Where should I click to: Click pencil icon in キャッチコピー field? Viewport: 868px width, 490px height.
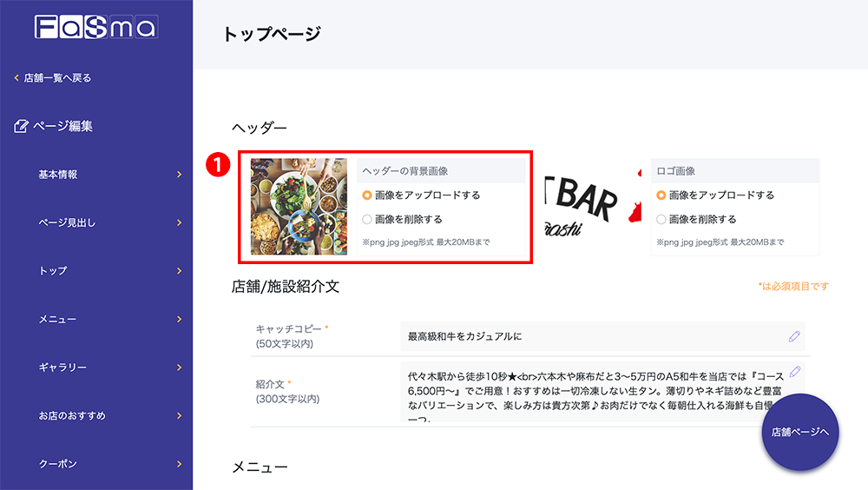point(794,336)
